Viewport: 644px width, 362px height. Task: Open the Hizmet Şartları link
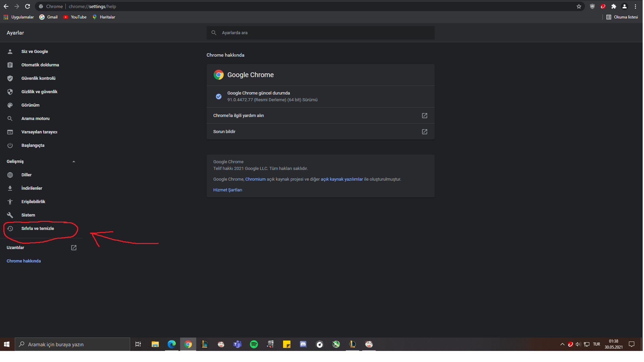[227, 190]
